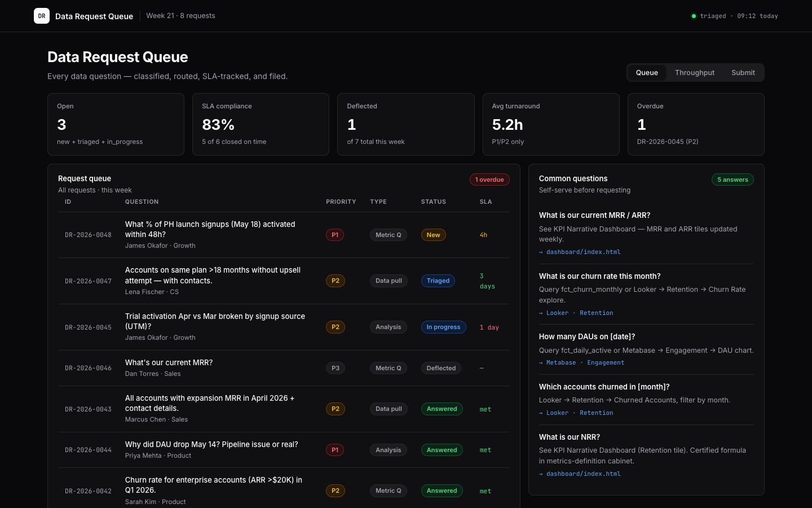This screenshot has width=812, height=508.
Task: Click the Deflected status pill
Action: coord(441,368)
